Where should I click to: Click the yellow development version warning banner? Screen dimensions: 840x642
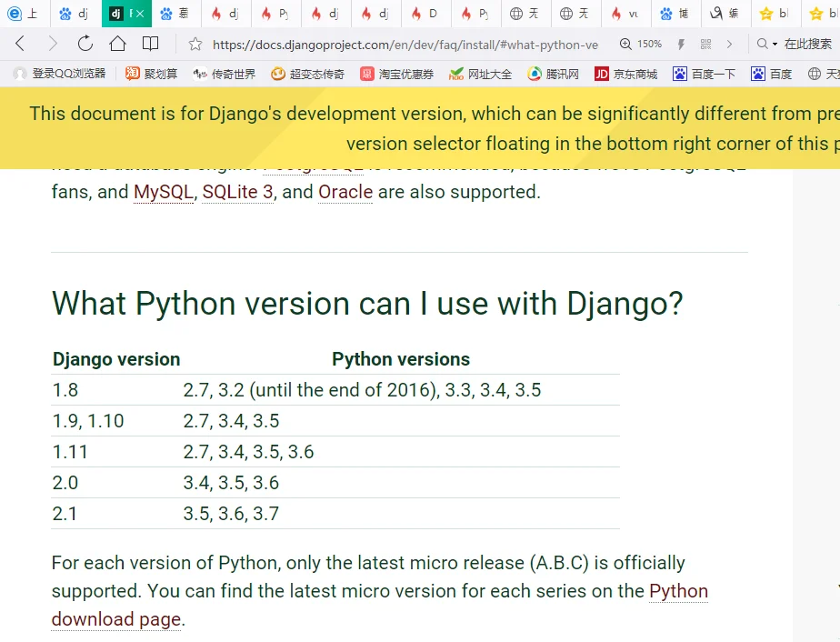click(420, 128)
